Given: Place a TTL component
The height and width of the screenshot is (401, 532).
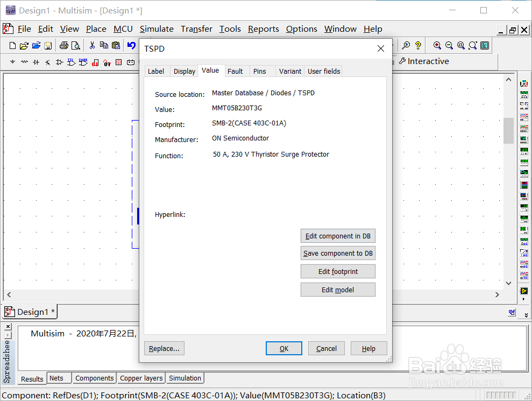Looking at the screenshot, I should [71, 62].
